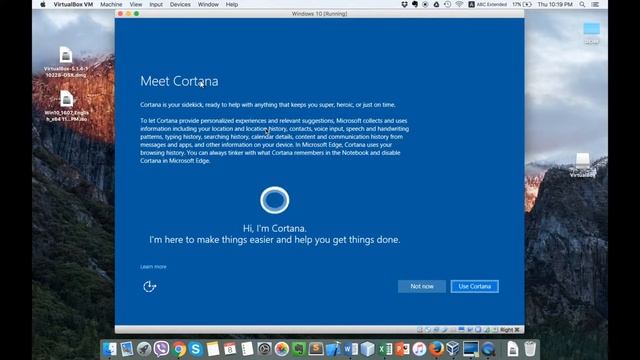Open PowerPoint in the Dock

click(402, 349)
